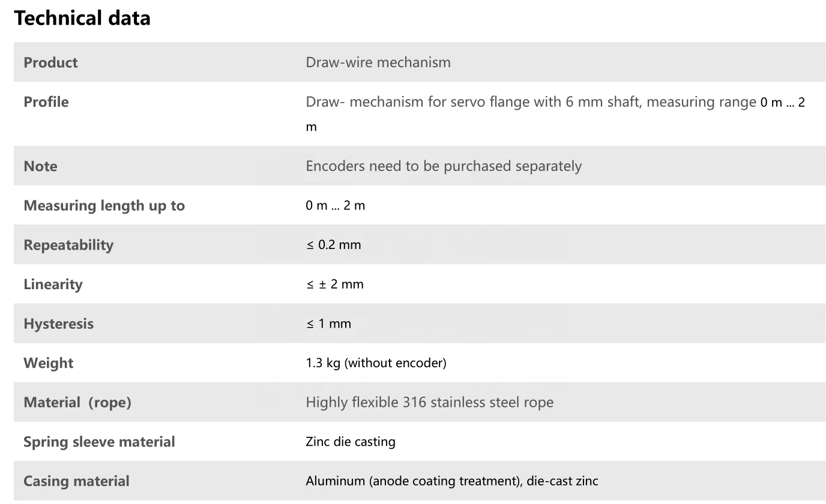Click the "≤ 0.2 mm" repeatability value
Viewport: 826px width, 504px height.
333,245
